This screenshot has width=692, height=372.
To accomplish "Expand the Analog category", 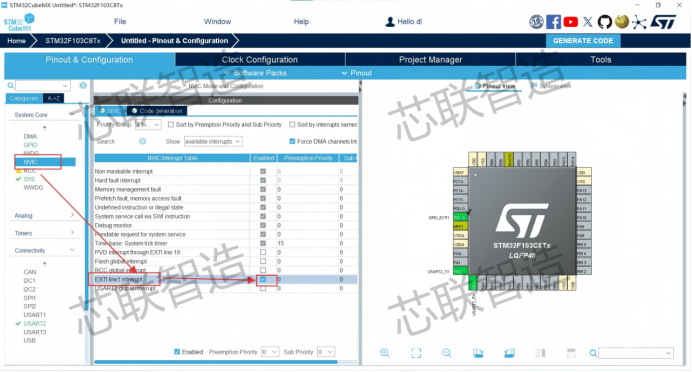I will (x=44, y=215).
